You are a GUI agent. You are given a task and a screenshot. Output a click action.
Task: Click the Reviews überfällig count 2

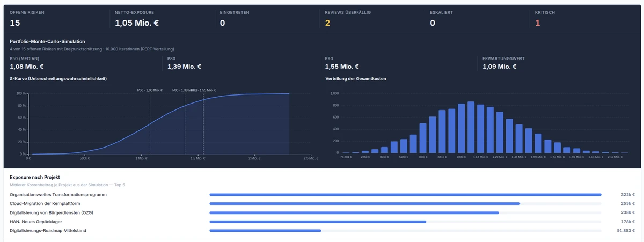tap(327, 23)
